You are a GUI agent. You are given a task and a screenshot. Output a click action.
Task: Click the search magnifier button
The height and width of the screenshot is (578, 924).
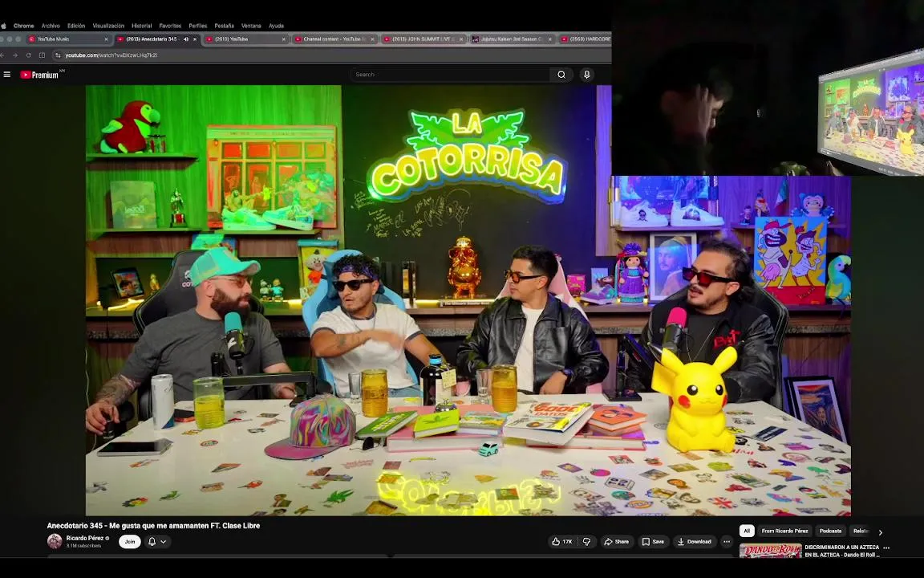(561, 75)
